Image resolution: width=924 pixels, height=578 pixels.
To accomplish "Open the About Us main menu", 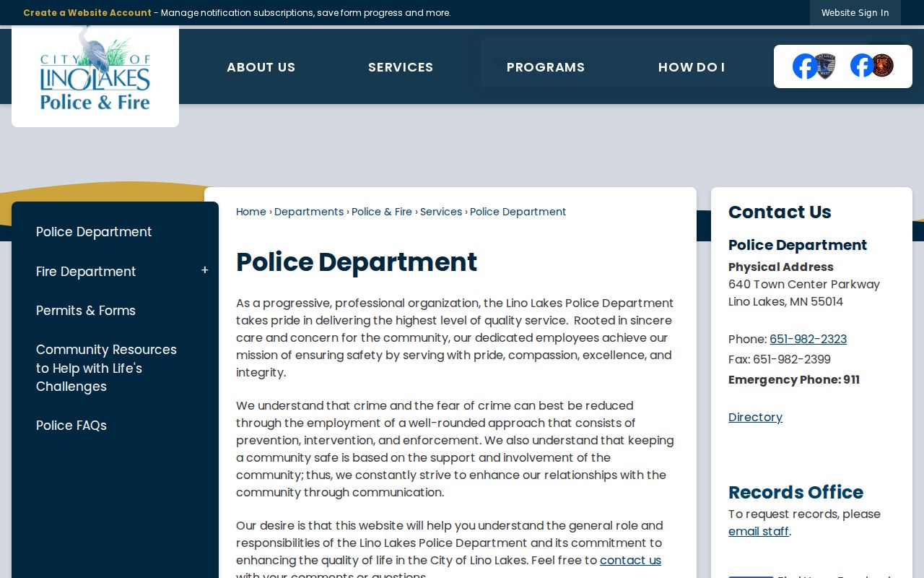I will click(x=261, y=67).
